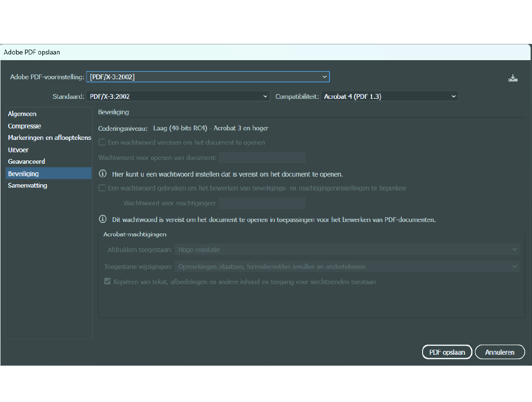The height and width of the screenshot is (402, 532).
Task: Switch to the Algemeen section
Action: tap(22, 114)
